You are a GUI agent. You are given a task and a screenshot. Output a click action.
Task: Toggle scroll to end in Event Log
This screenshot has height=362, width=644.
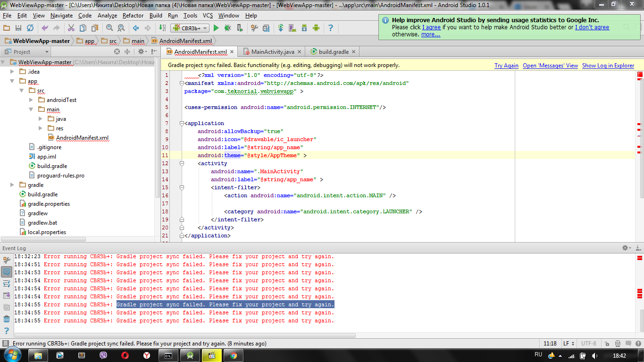pos(7,295)
